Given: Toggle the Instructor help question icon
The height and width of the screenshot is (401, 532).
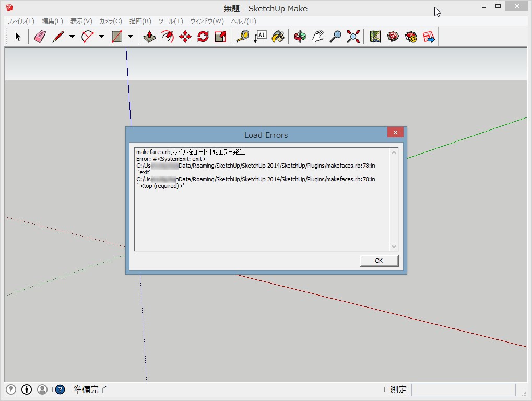Looking at the screenshot, I should 60,390.
